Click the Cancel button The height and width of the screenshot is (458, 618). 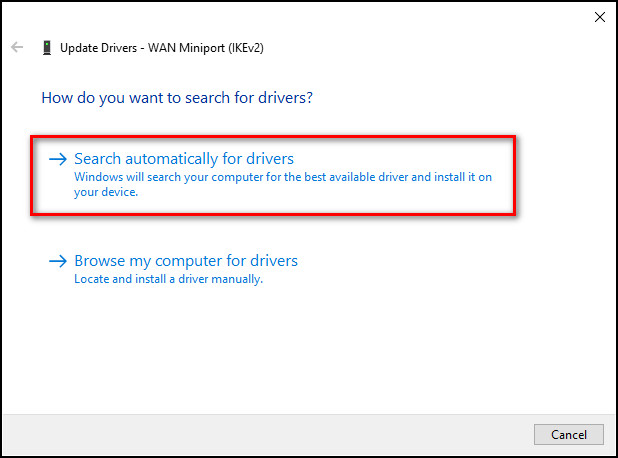tap(569, 434)
